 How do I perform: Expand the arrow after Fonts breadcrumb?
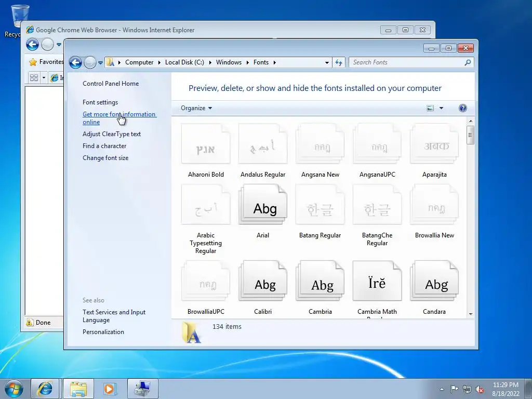(x=274, y=62)
